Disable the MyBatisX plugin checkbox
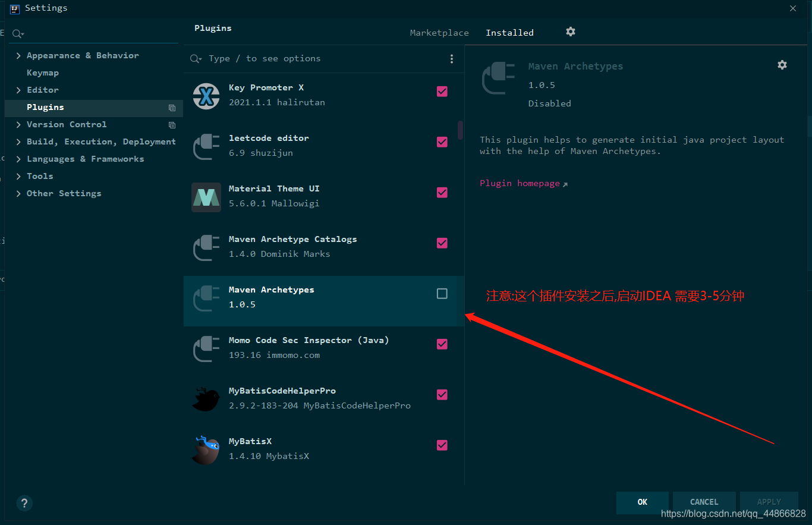Viewport: 812px width, 525px height. pyautogui.click(x=442, y=445)
